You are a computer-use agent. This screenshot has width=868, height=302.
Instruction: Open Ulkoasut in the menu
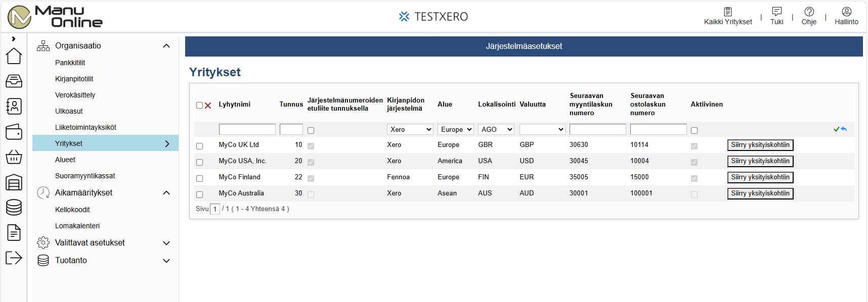pos(69,111)
